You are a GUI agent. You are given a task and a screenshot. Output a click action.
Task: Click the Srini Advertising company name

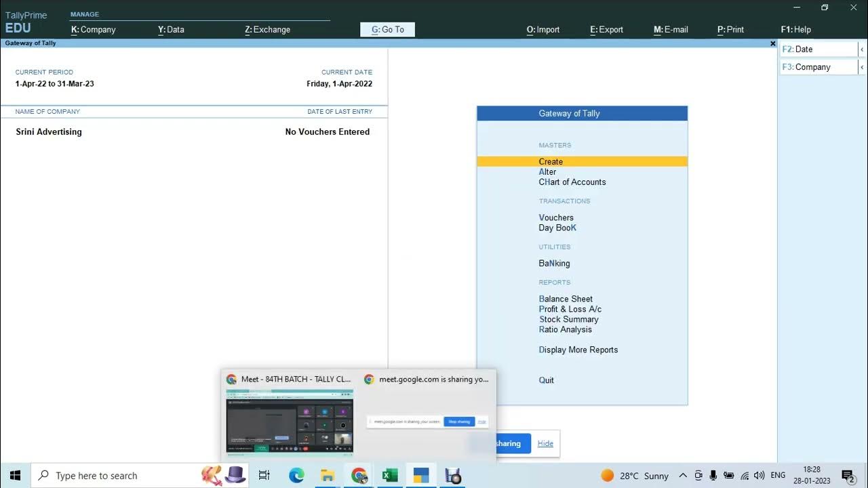(49, 132)
